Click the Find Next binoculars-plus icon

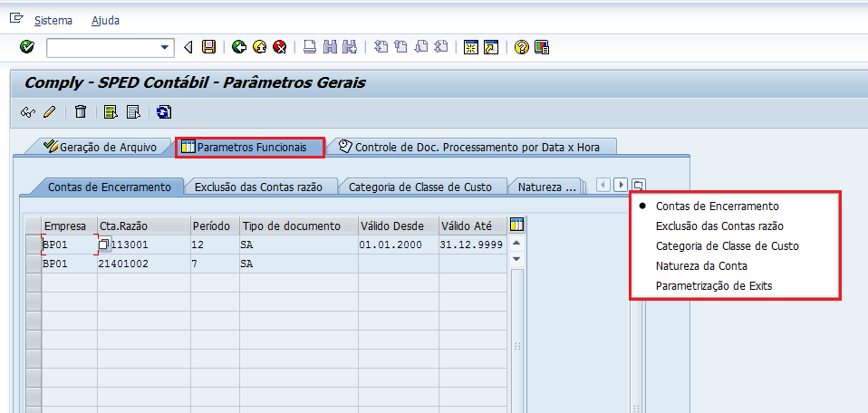350,47
